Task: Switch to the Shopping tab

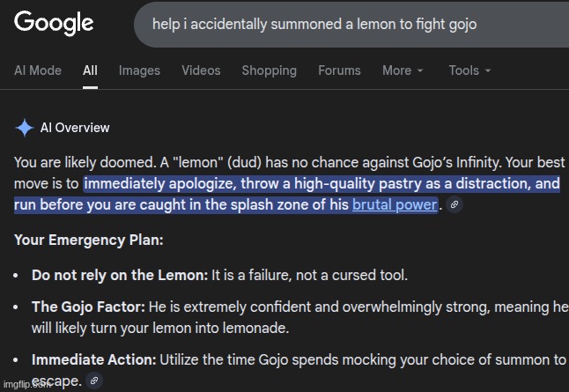Action: 269,70
